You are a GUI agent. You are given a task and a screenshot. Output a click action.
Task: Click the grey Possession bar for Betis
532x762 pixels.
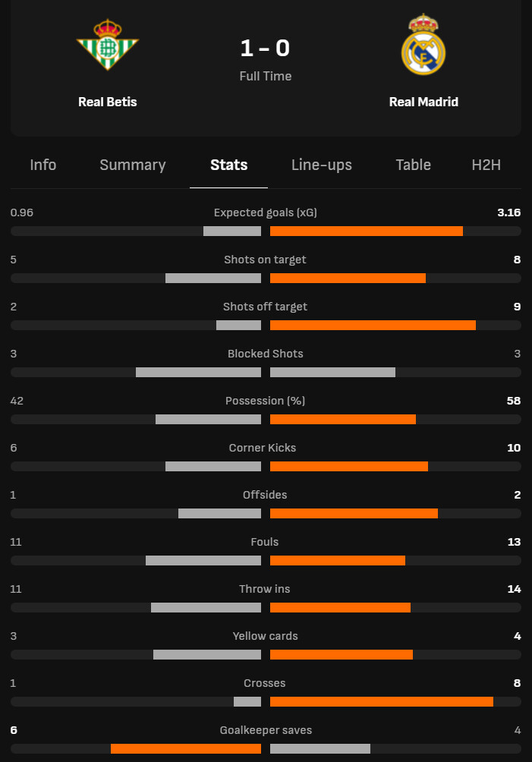point(208,420)
